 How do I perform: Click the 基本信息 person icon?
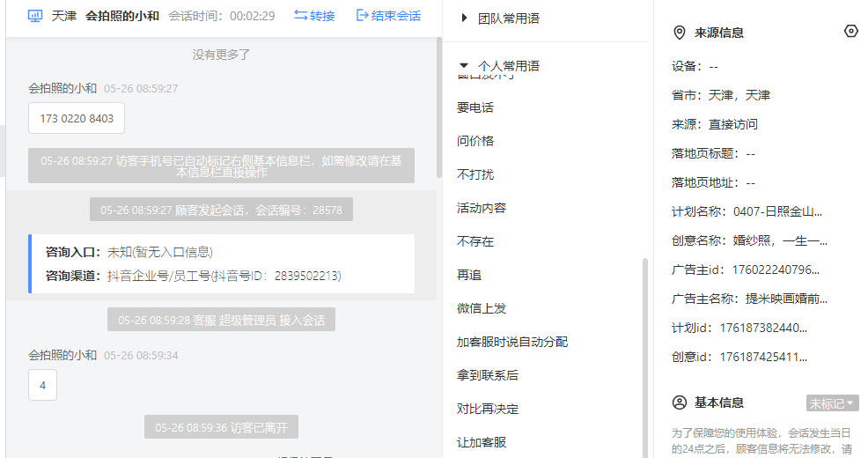(680, 403)
